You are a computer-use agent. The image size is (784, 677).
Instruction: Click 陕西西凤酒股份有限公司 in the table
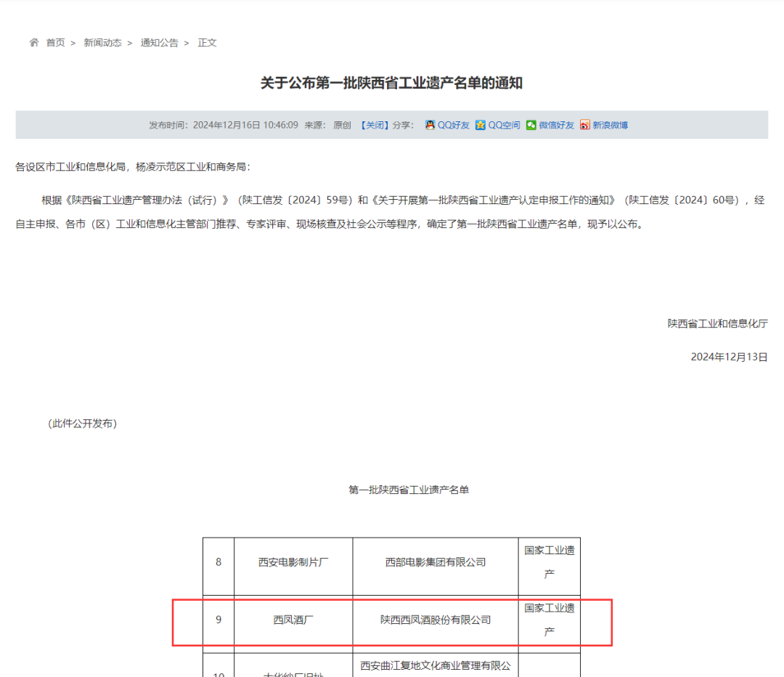tap(436, 620)
